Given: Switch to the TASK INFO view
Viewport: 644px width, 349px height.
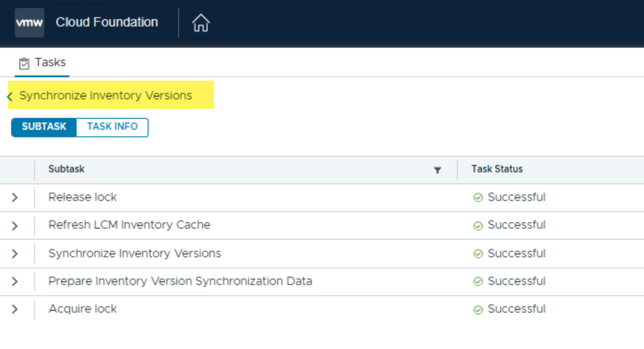Looking at the screenshot, I should [112, 127].
